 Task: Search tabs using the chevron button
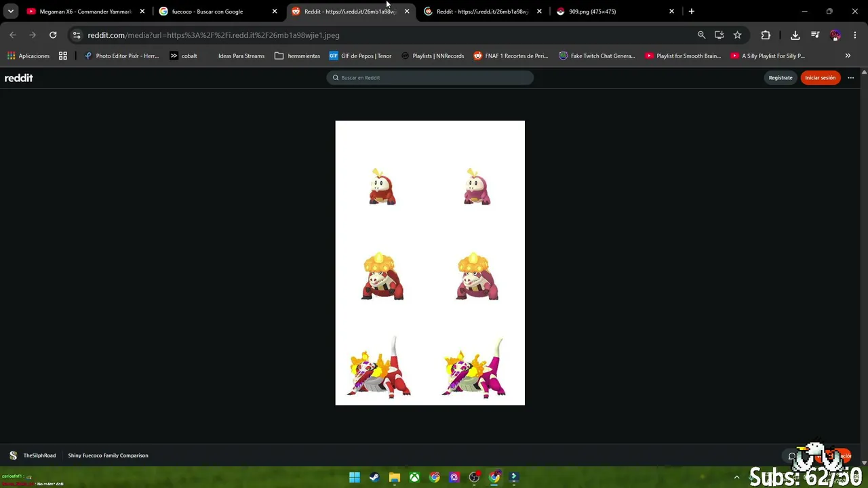coord(11,12)
